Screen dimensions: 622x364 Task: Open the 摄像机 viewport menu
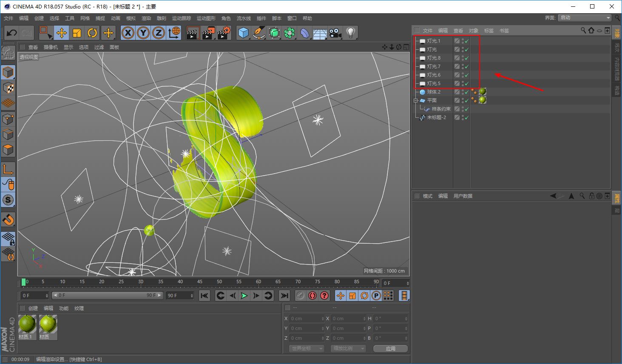(51, 47)
